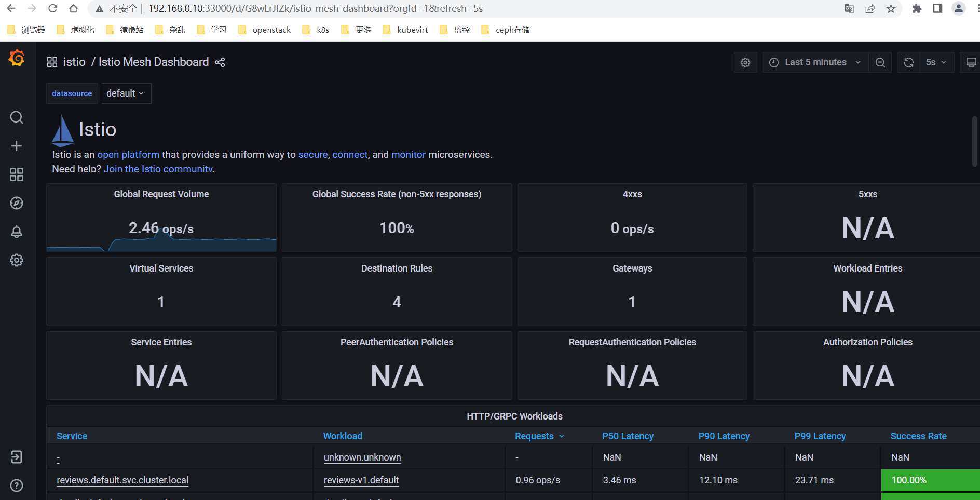Screen dimensions: 980x500
Task: Click the dashboard vertical scrollbar
Action: (x=975, y=141)
